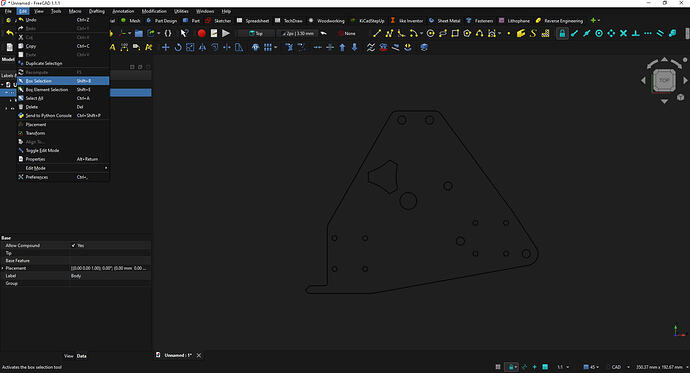Toggle snap to intersection
690x373 pixels.
click(624, 33)
